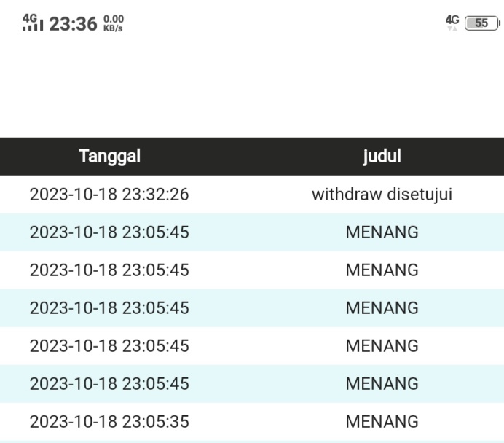Select the first 23:05:45 date cell
This screenshot has width=504, height=443.
click(109, 232)
